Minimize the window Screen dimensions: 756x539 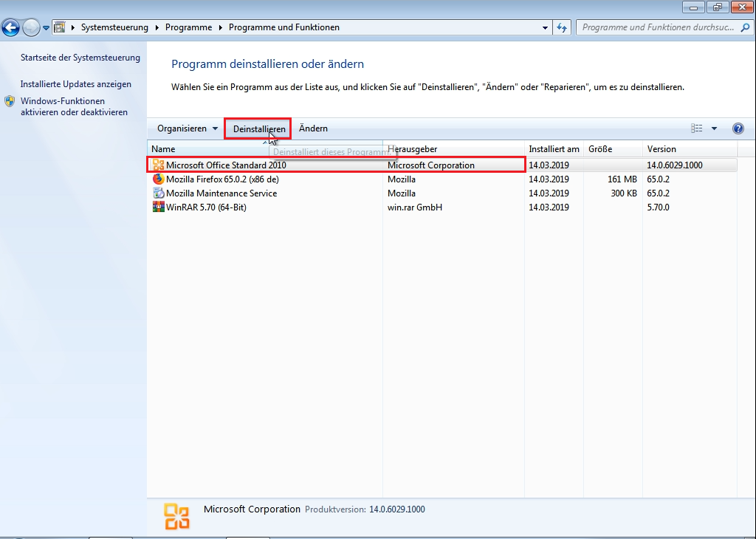[x=693, y=7]
